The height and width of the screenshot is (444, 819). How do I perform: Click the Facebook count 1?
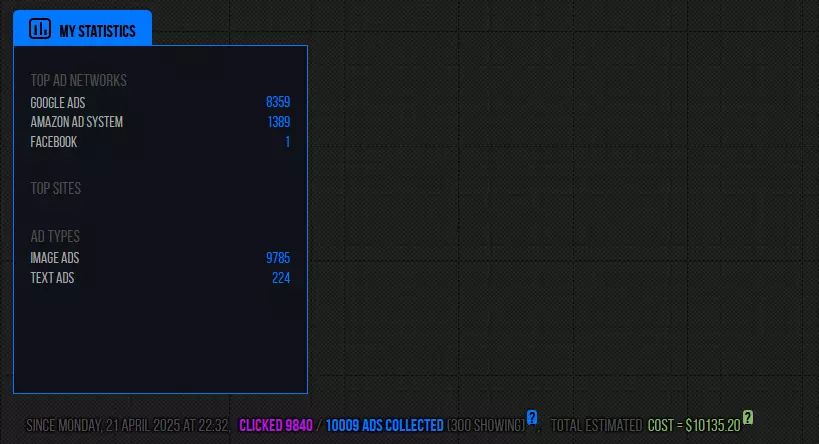click(287, 142)
